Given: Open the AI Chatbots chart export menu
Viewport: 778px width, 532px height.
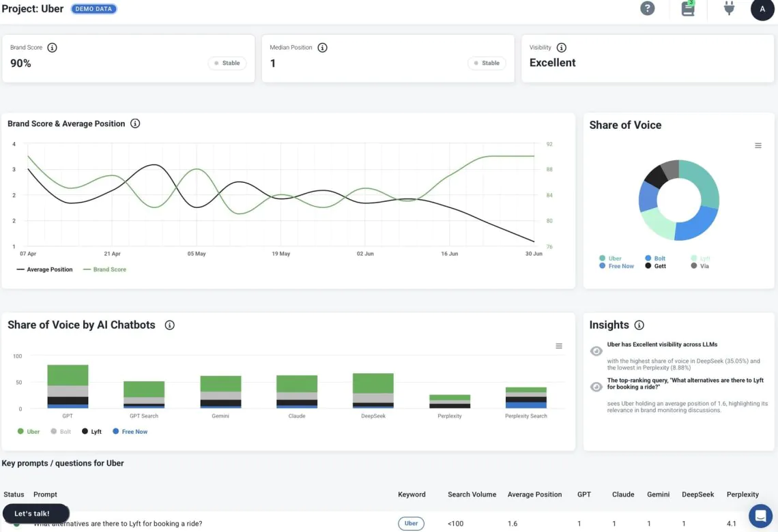Looking at the screenshot, I should tap(558, 345).
